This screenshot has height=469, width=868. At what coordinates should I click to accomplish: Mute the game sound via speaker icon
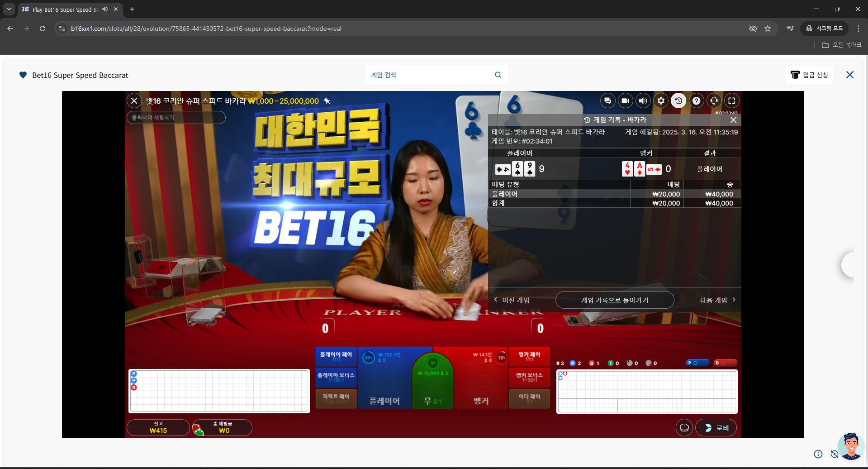click(x=643, y=101)
